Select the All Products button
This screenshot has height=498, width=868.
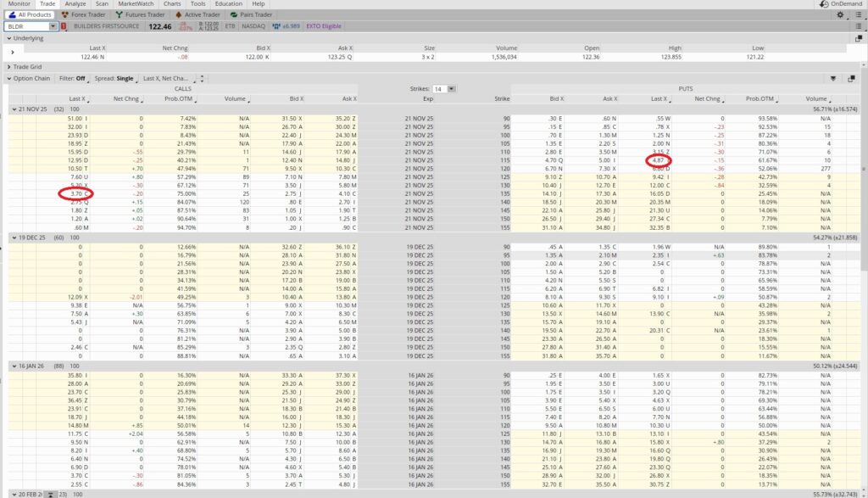coord(31,14)
